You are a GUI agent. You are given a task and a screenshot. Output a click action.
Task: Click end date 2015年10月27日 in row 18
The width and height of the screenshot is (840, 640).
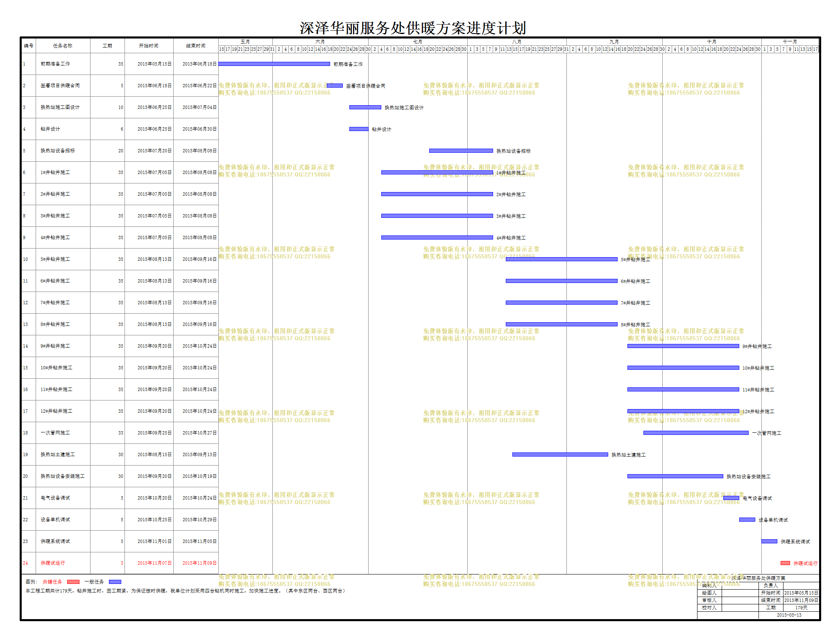click(x=200, y=433)
